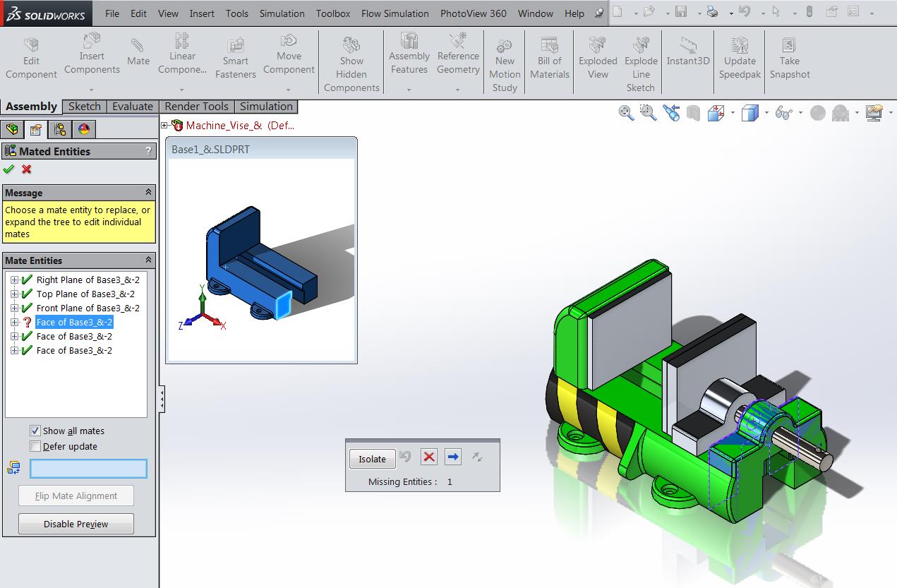
Task: Expand Right Plane of Base3_&-2 node
Action: [x=14, y=280]
